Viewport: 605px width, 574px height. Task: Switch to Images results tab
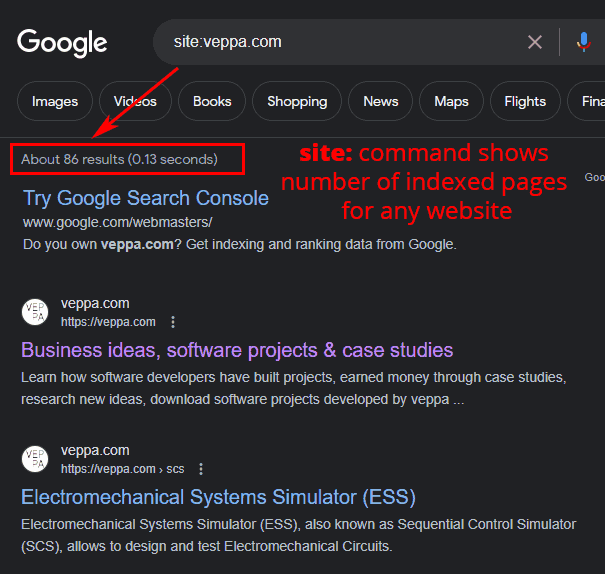click(x=55, y=101)
